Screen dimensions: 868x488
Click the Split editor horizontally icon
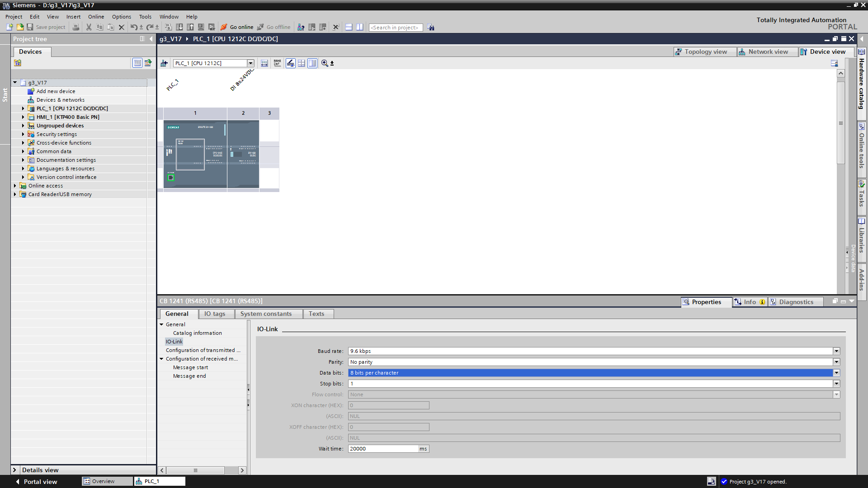[x=349, y=27]
